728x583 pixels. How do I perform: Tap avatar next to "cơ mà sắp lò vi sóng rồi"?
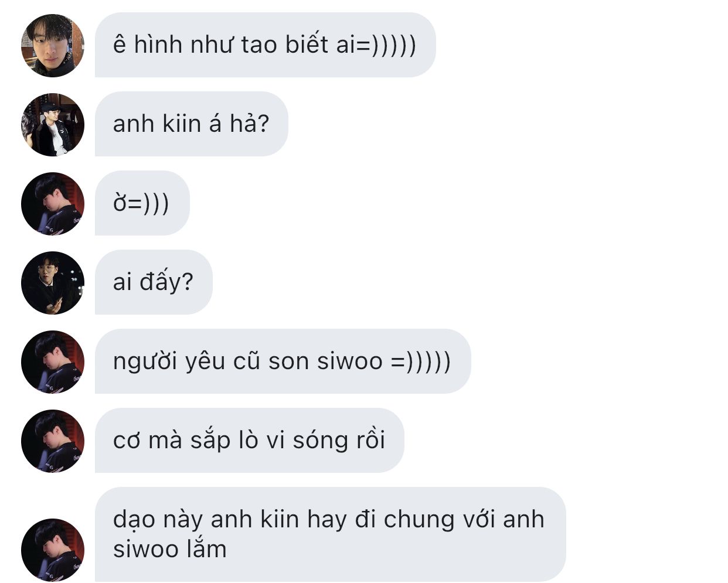tap(53, 441)
